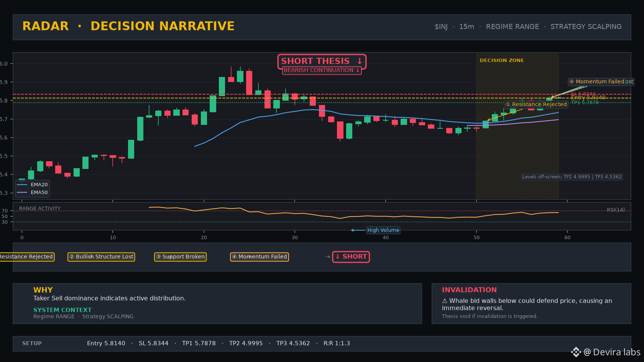This screenshot has height=362, width=644.
Task: Click the SHORT THESIS label
Action: pyautogui.click(x=322, y=61)
